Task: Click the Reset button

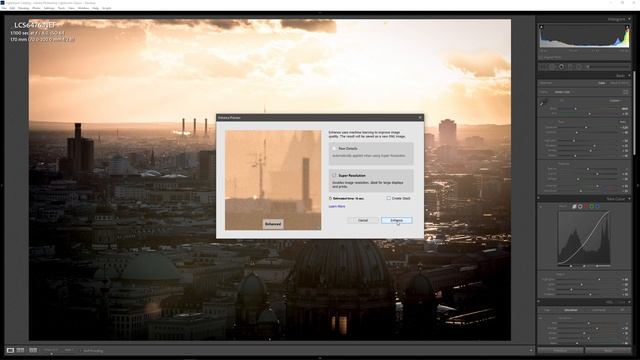Action: click(608, 351)
